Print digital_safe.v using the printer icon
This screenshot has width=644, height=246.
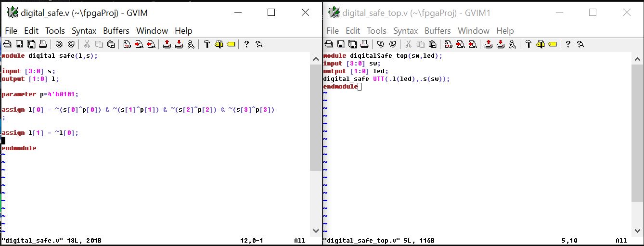click(43, 44)
